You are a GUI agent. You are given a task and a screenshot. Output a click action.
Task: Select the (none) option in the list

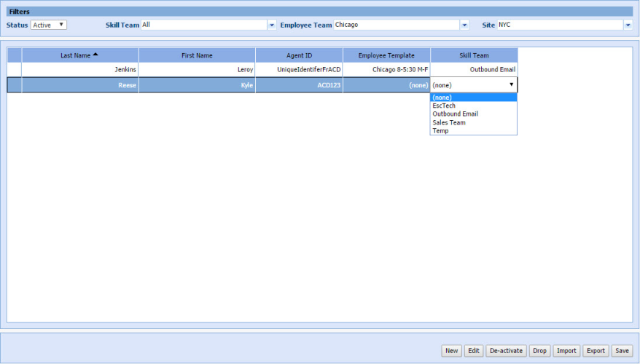click(x=441, y=97)
